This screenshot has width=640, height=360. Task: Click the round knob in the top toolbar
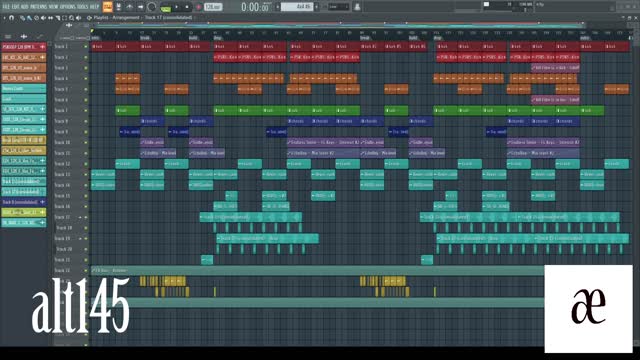point(151,7)
